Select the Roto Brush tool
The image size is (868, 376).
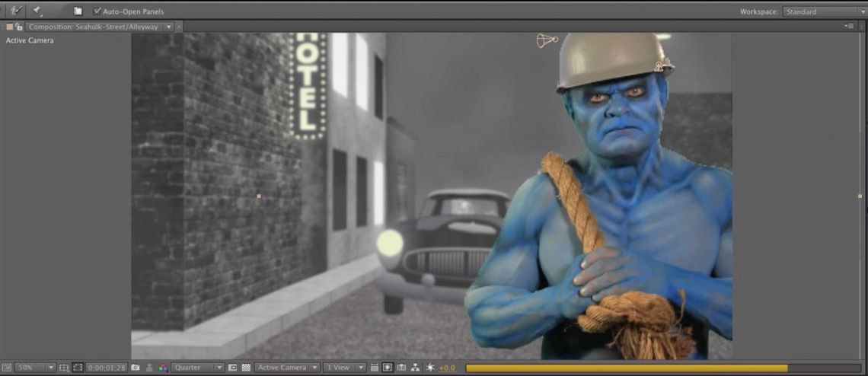point(15,11)
